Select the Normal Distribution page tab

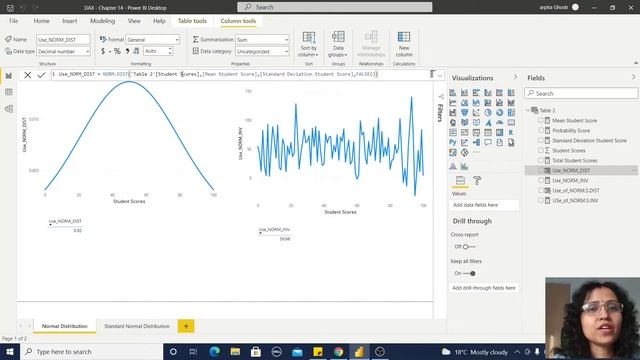click(x=64, y=326)
